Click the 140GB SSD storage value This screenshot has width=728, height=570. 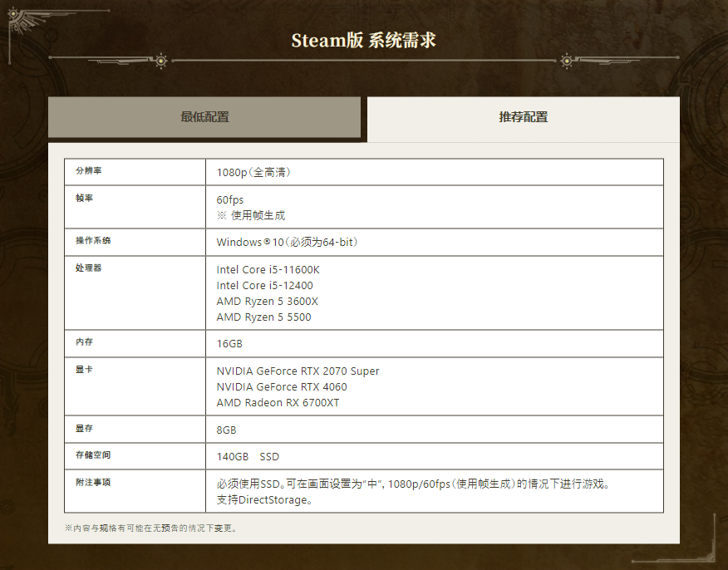(248, 456)
